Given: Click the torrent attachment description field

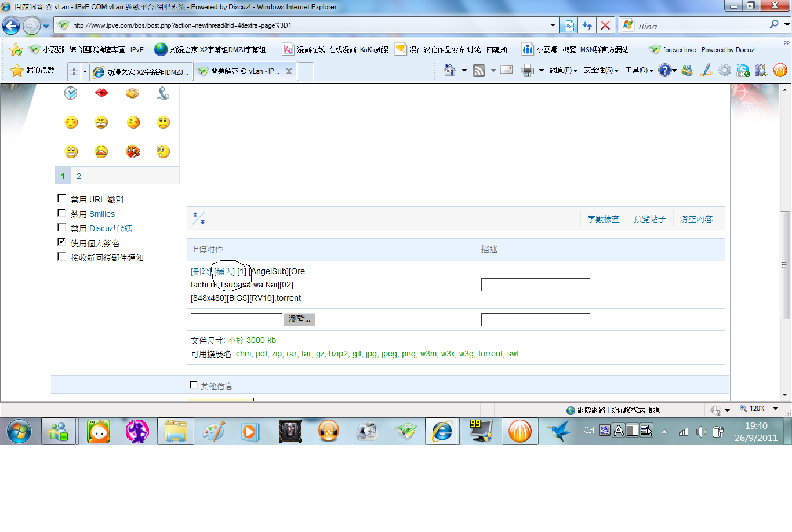Looking at the screenshot, I should point(536,285).
